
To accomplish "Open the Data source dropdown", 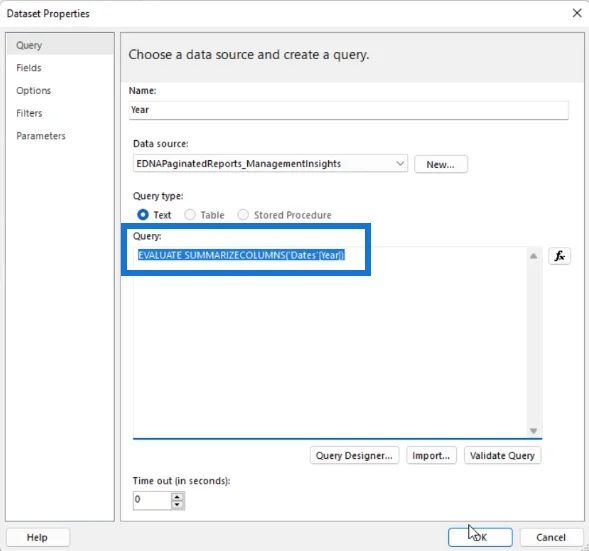I will [x=270, y=164].
